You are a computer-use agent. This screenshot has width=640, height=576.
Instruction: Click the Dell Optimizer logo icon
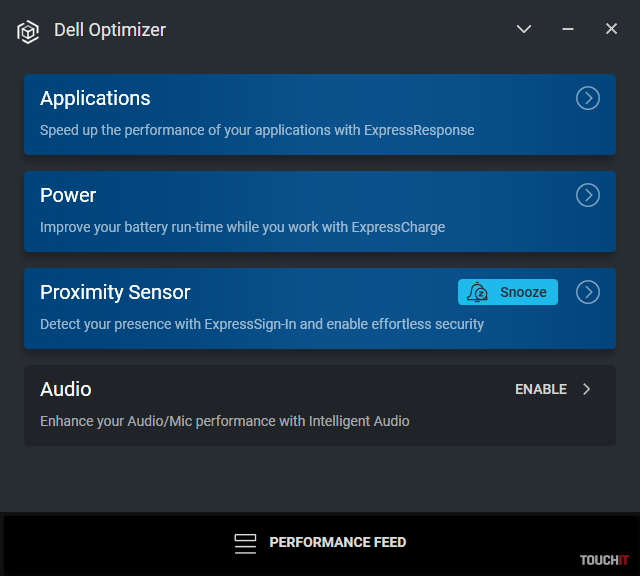click(28, 31)
